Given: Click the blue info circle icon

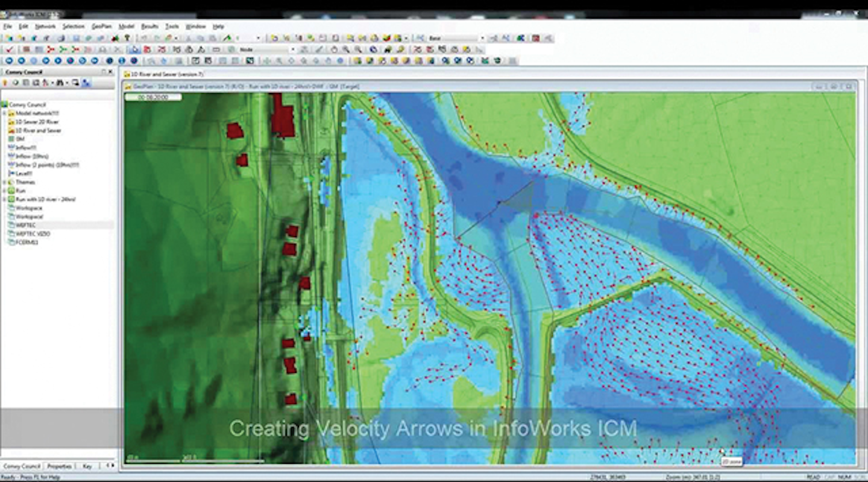Looking at the screenshot, I should tap(121, 61).
